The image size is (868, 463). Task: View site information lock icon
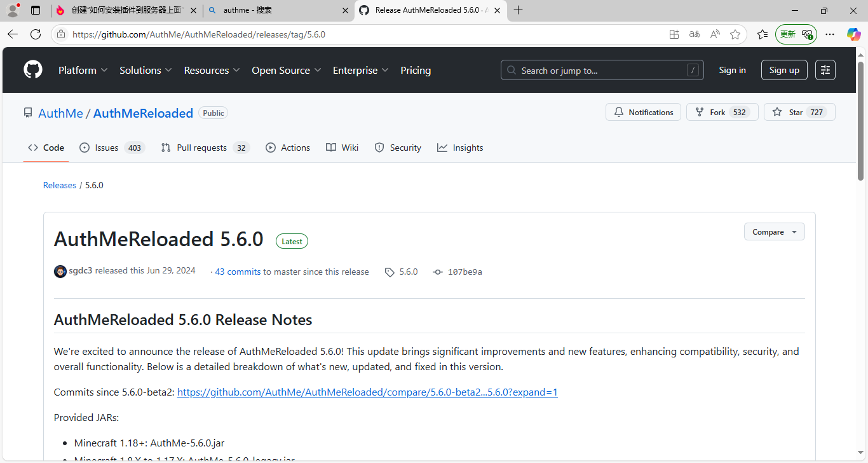(61, 34)
